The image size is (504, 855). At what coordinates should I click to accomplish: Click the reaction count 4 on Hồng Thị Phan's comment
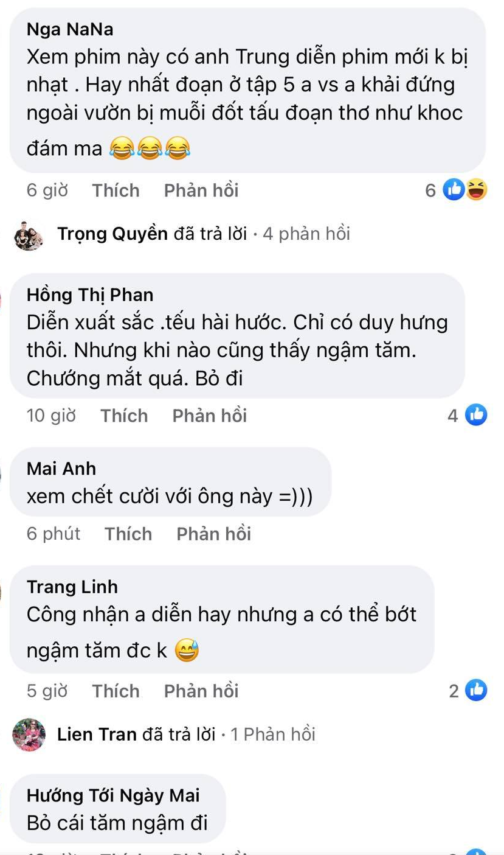(452, 416)
